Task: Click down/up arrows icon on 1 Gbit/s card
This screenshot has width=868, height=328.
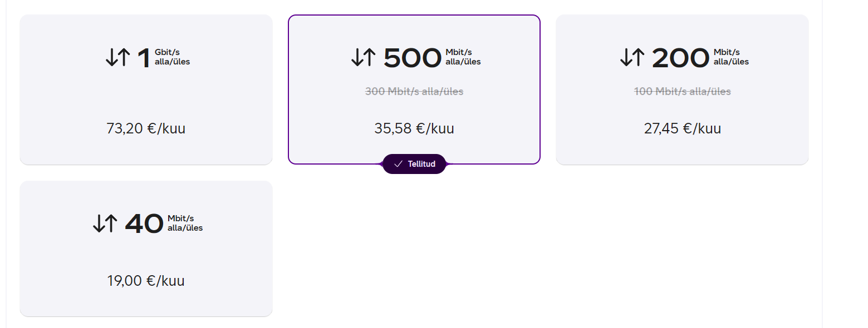Action: click(x=118, y=57)
